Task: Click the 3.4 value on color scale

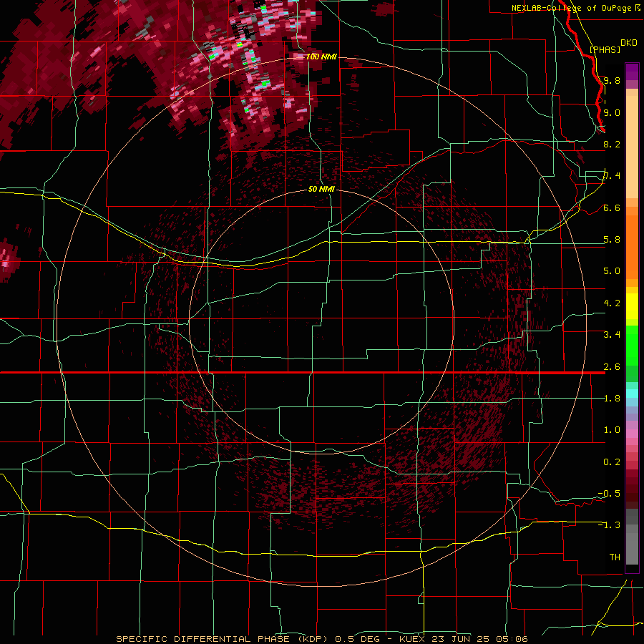Action: pyautogui.click(x=612, y=335)
